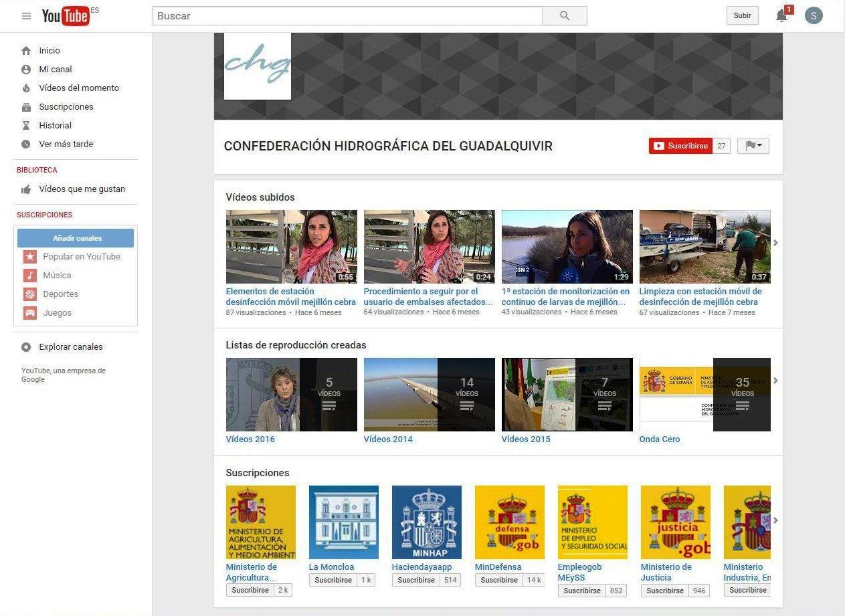Open the MinDefensa channel link

coord(498,567)
